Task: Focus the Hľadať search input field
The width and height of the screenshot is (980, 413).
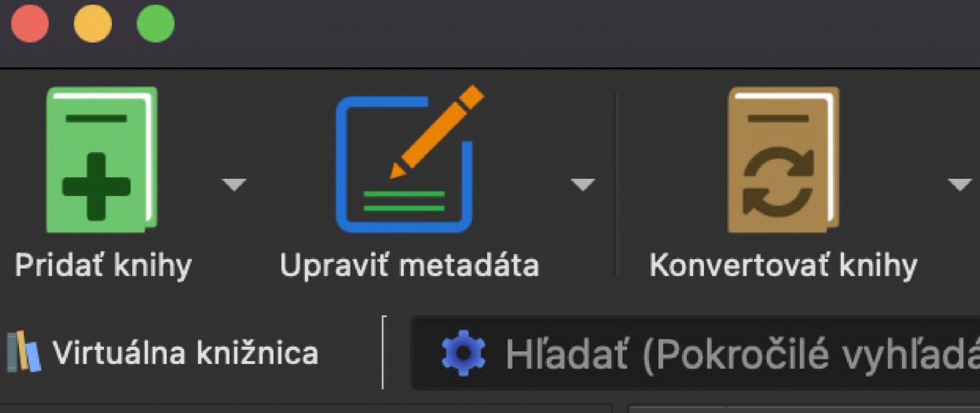Action: 695,353
